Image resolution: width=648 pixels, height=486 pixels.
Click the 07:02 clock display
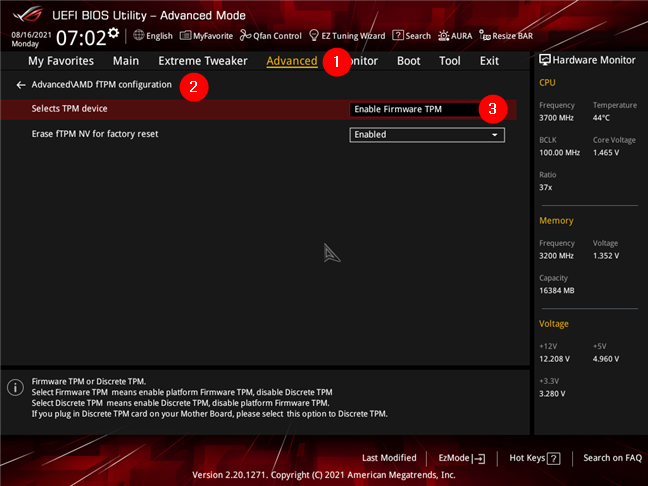point(81,38)
